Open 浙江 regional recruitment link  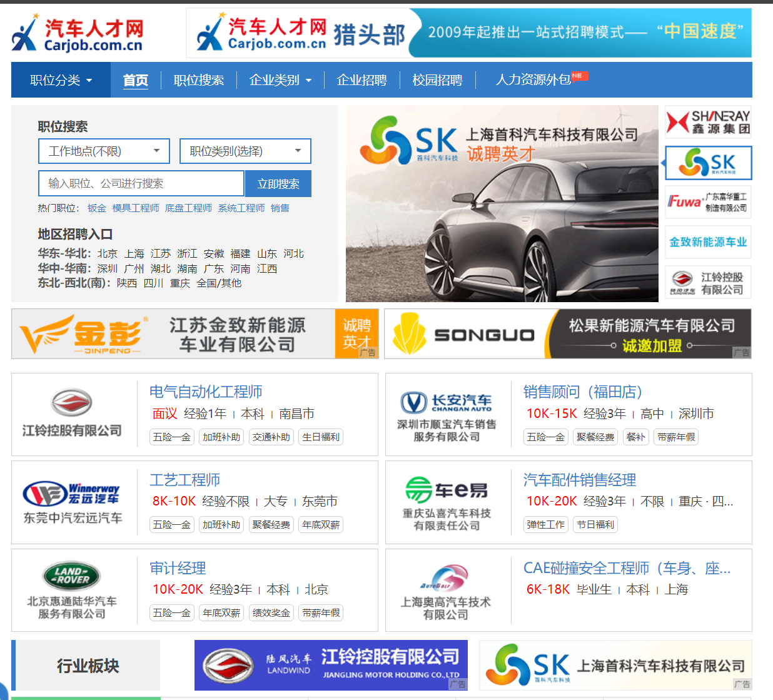pos(188,253)
